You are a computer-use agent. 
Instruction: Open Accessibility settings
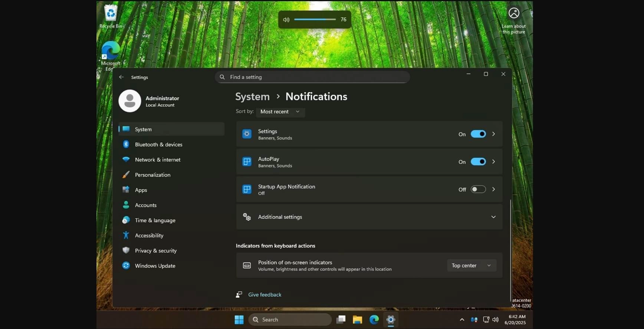pyautogui.click(x=171, y=236)
